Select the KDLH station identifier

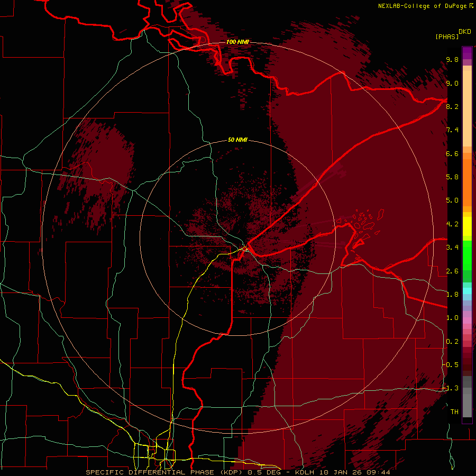click(305, 472)
